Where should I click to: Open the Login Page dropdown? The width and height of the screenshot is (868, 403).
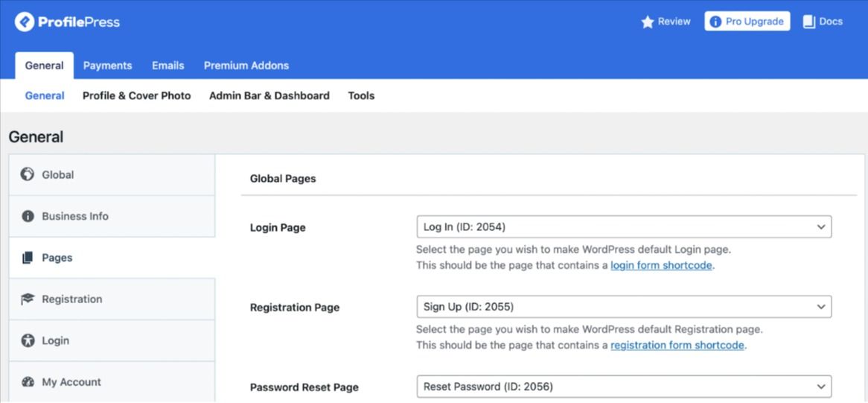(623, 227)
